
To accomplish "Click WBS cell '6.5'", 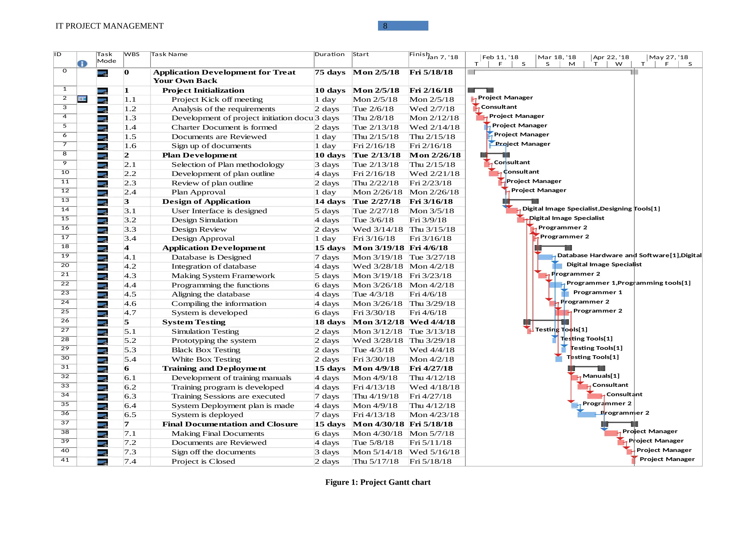I will click(130, 415).
